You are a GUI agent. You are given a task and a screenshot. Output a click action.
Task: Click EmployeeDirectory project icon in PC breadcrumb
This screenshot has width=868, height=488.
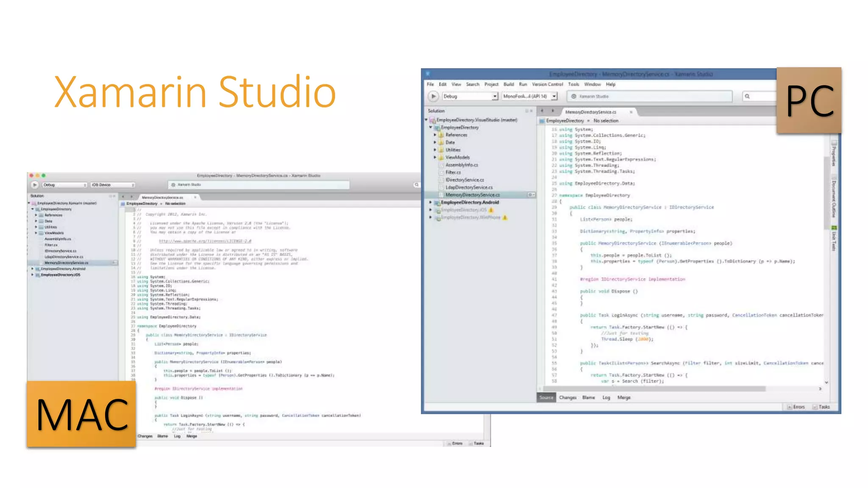[x=542, y=121]
